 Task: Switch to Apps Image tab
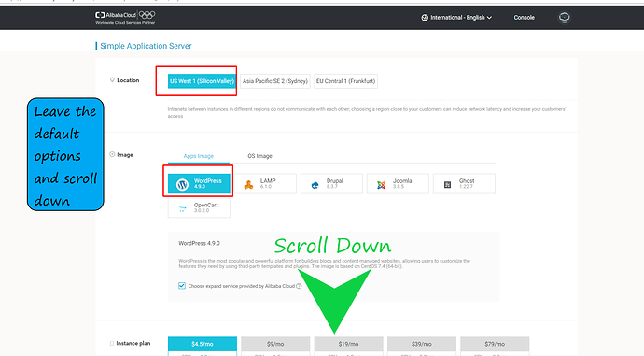[x=199, y=156]
